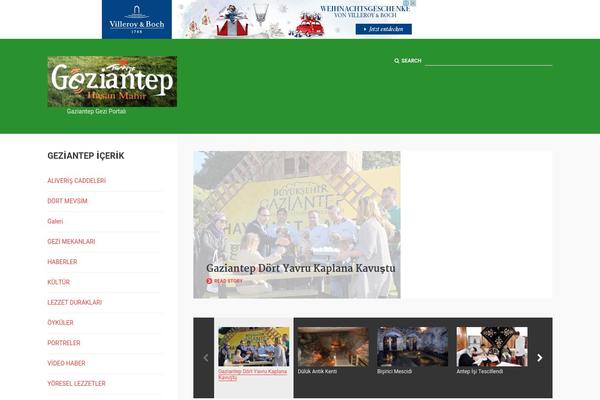Open the Geziantep logo homepage
This screenshot has height=400, width=600.
coord(112,82)
